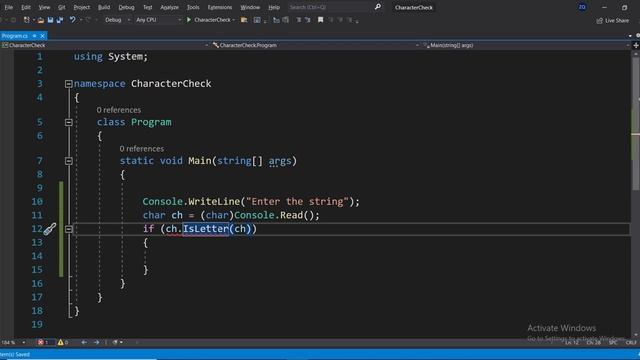Click using System line
The width and height of the screenshot is (640, 360).
111,56
